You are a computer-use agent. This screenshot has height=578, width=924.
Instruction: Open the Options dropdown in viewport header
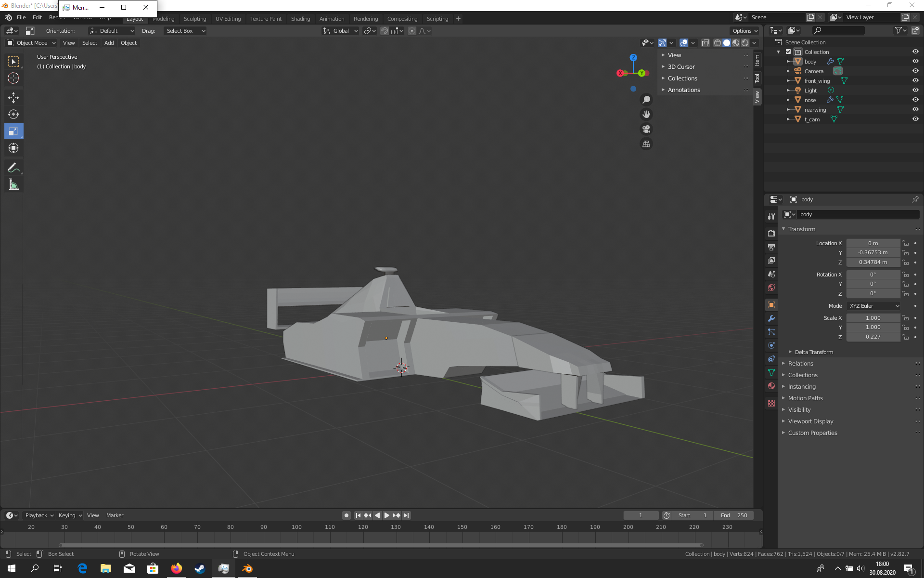[745, 31]
